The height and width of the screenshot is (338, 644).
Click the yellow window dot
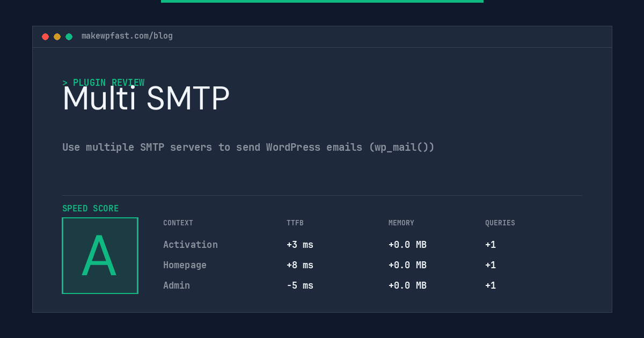pyautogui.click(x=57, y=36)
